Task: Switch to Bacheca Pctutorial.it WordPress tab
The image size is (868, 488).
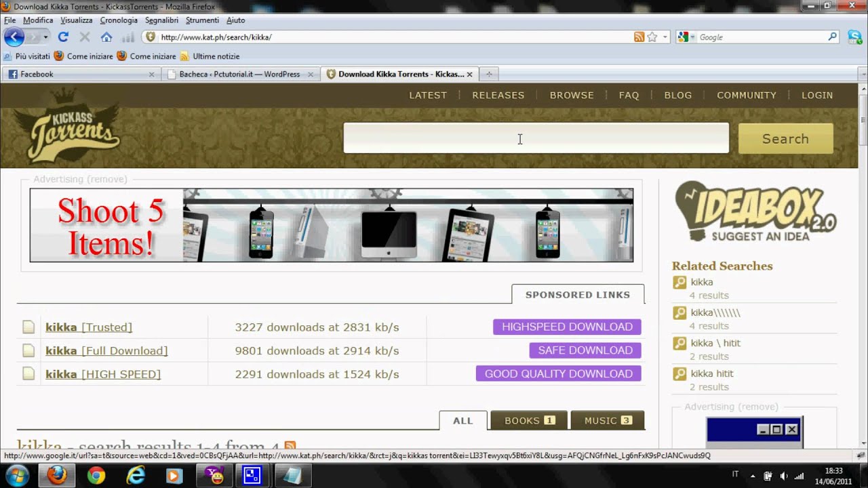Action: (240, 75)
